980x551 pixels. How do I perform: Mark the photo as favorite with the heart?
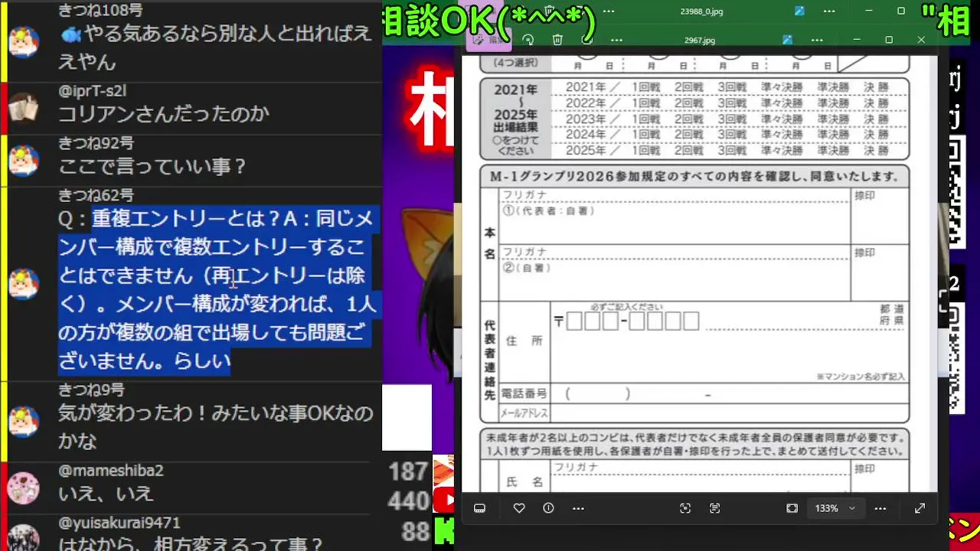click(519, 508)
